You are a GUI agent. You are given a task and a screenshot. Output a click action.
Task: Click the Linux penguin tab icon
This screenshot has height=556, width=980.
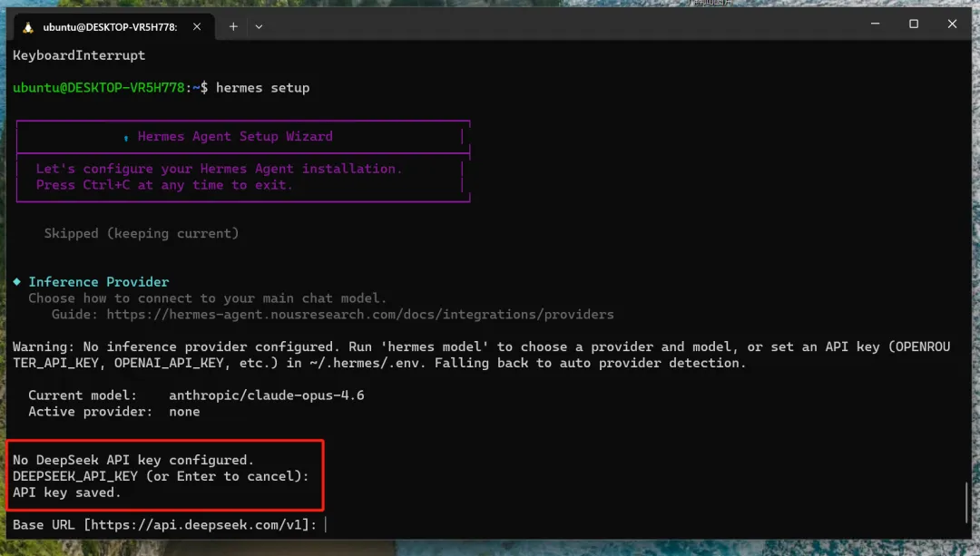coord(27,27)
